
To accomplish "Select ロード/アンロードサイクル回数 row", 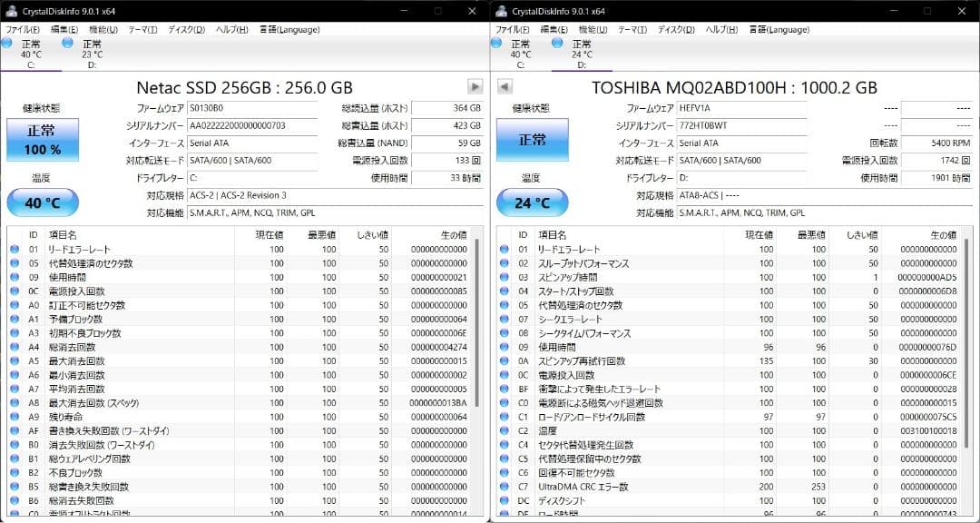I will tap(730, 417).
